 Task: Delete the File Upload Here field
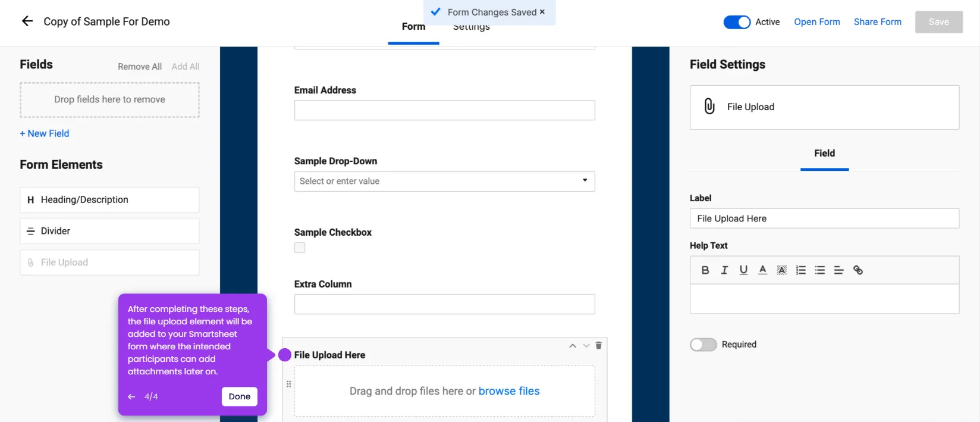599,346
